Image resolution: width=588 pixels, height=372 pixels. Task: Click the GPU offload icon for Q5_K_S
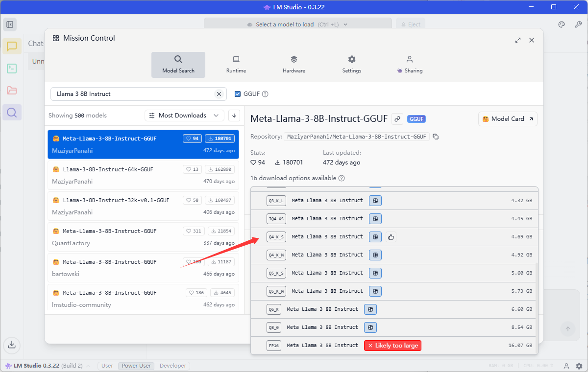(x=375, y=273)
